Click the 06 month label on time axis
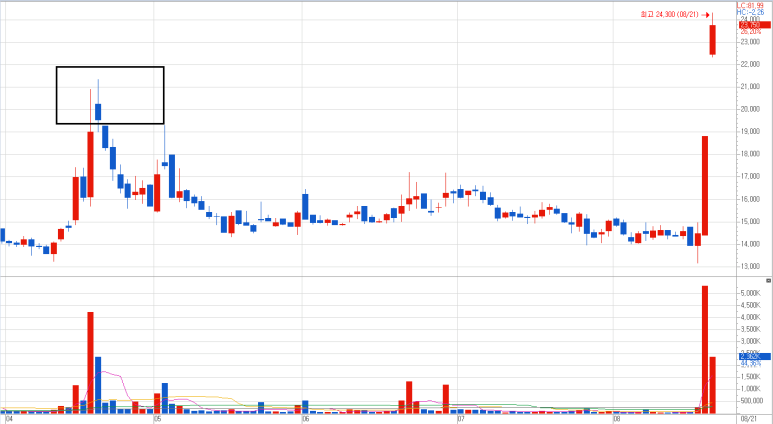Viewport: 773px width, 424px height. pyautogui.click(x=306, y=419)
